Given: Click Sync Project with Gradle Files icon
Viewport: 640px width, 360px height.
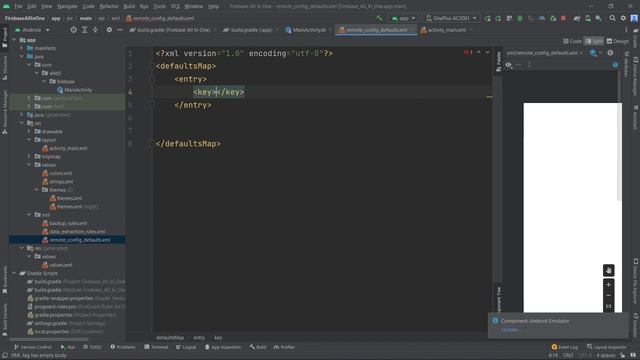Looking at the screenshot, I should 577,18.
